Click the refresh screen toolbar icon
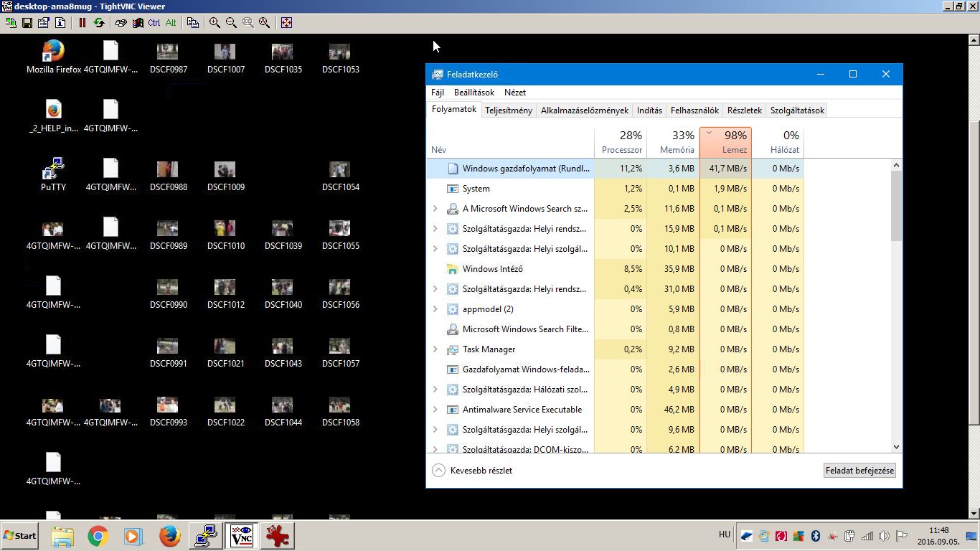This screenshot has height=551, width=980. pos(99,23)
